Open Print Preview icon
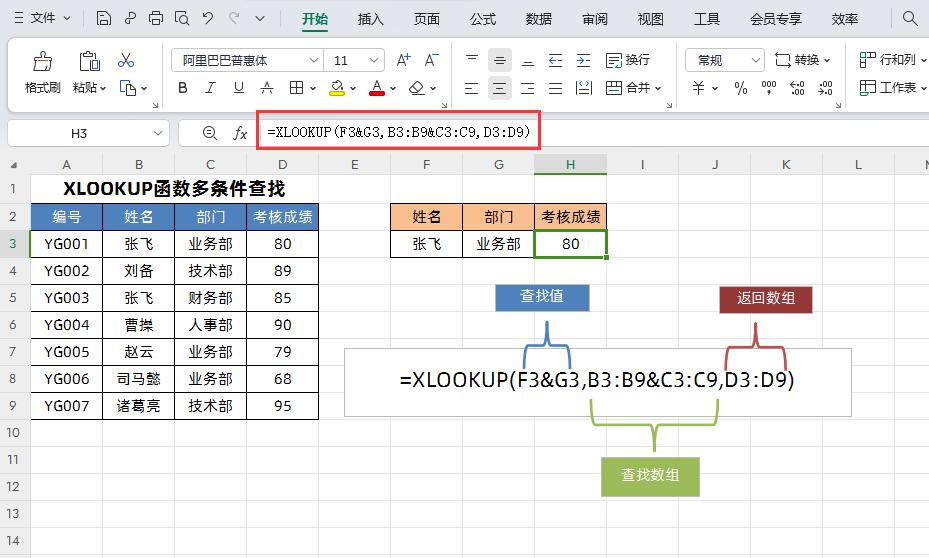Image resolution: width=929 pixels, height=558 pixels. (x=182, y=18)
